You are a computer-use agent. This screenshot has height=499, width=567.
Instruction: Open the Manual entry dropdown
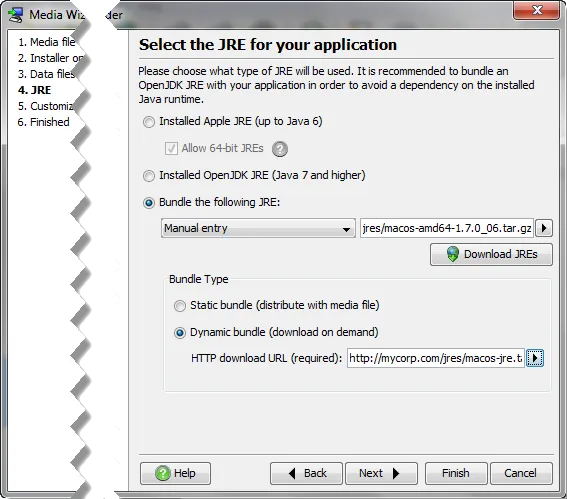[258, 228]
